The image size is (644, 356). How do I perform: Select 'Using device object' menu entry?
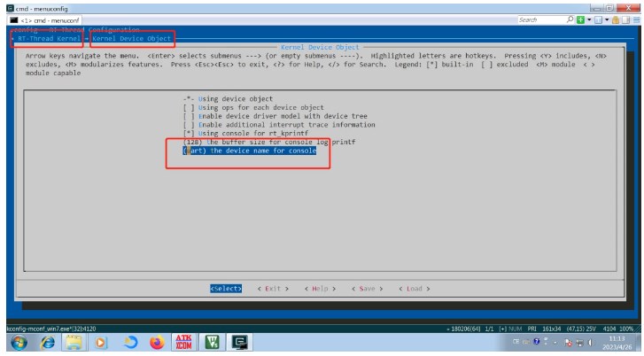pos(228,99)
